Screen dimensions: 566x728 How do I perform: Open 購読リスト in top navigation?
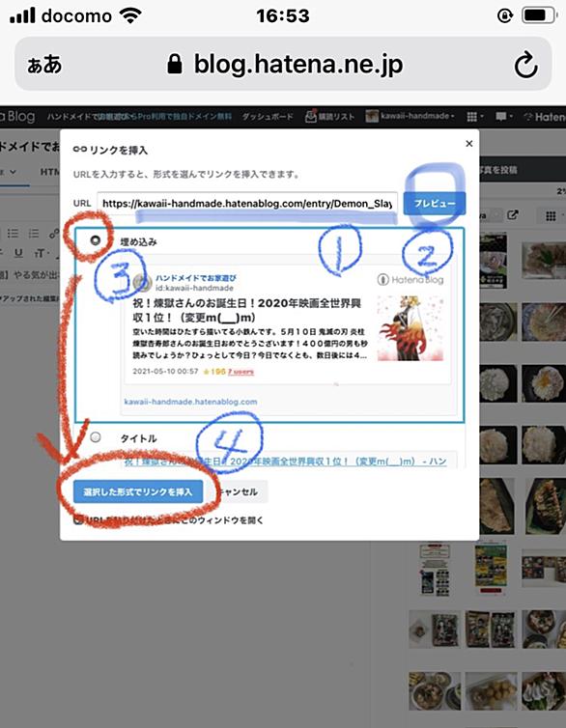pos(329,116)
